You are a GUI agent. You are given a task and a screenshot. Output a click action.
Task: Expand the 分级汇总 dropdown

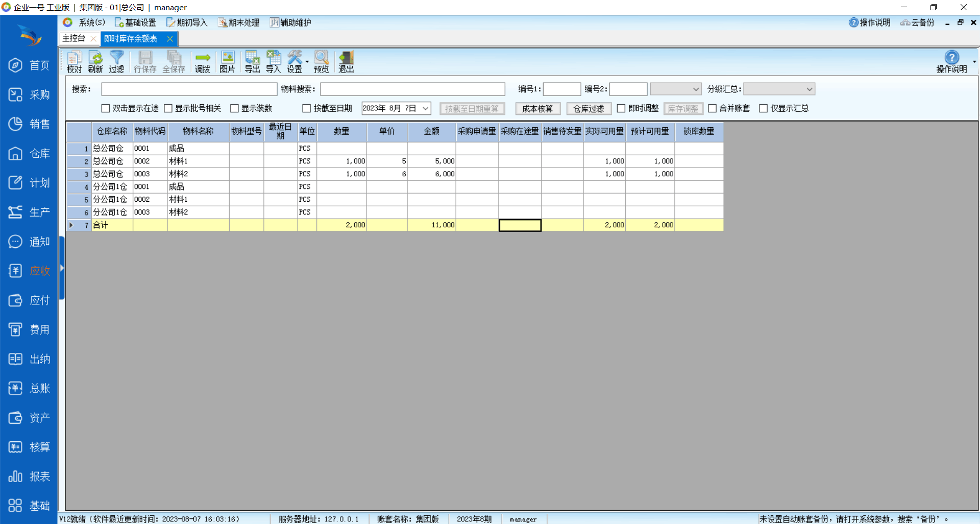[809, 89]
